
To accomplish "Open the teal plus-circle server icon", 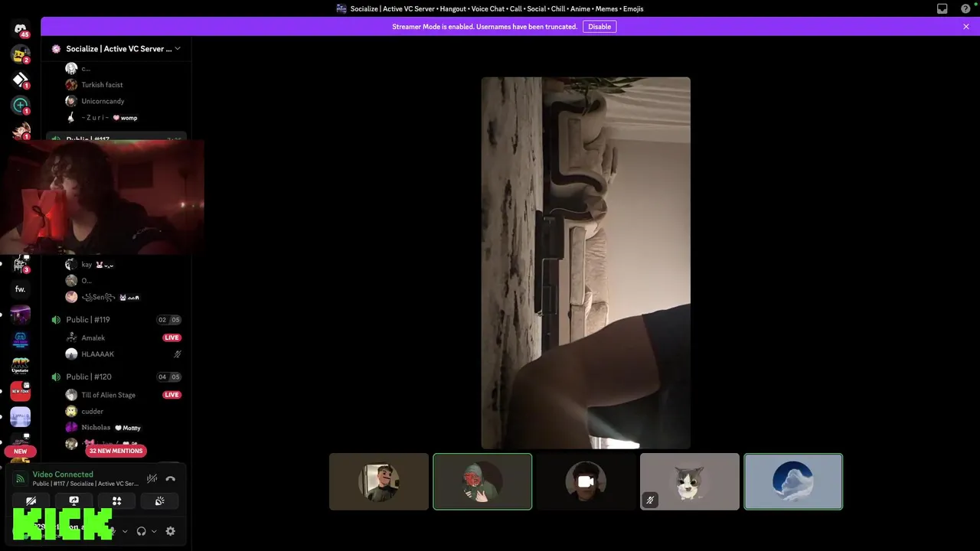I will coord(21,105).
